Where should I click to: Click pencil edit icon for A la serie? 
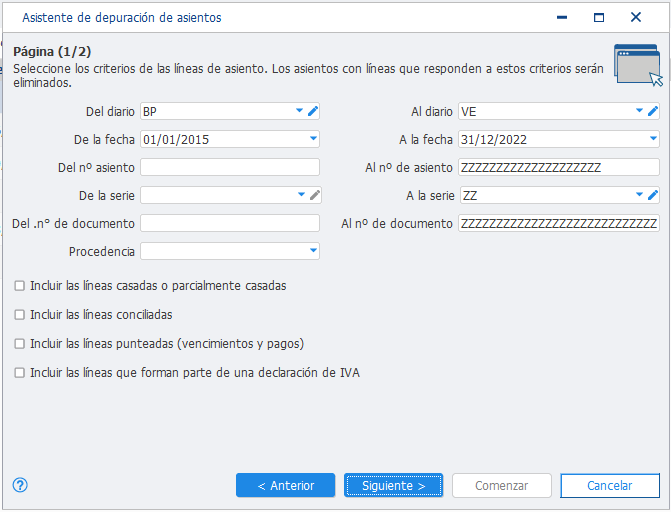(653, 195)
